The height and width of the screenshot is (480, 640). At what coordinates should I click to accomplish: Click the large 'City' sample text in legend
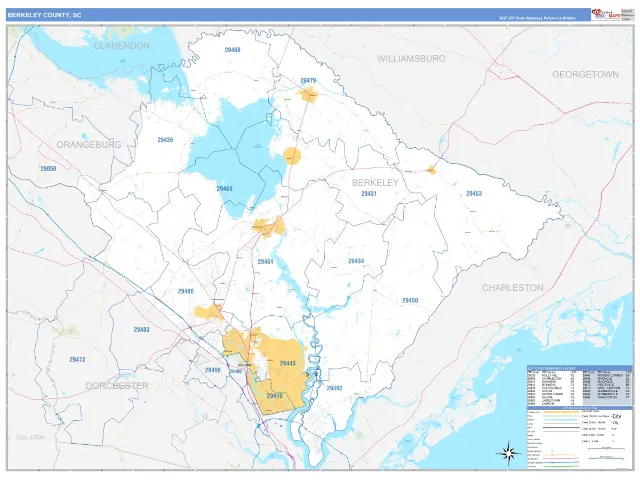[x=616, y=416]
